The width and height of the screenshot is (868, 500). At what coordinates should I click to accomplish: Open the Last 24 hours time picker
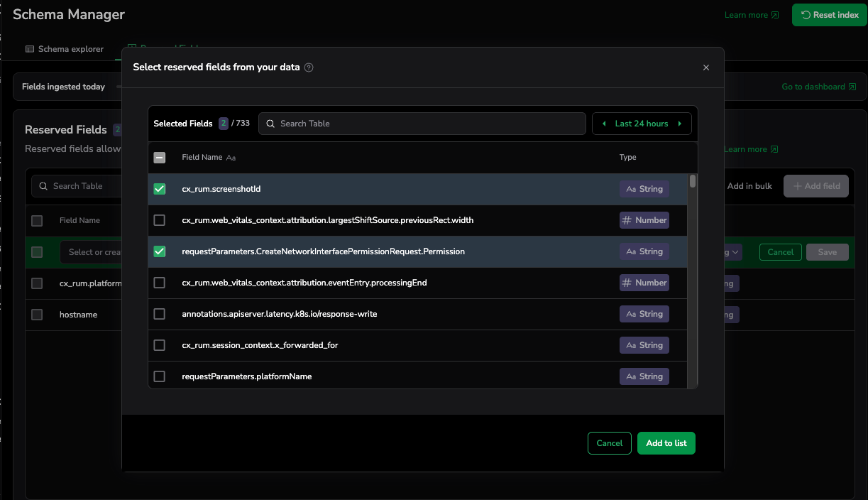click(642, 124)
